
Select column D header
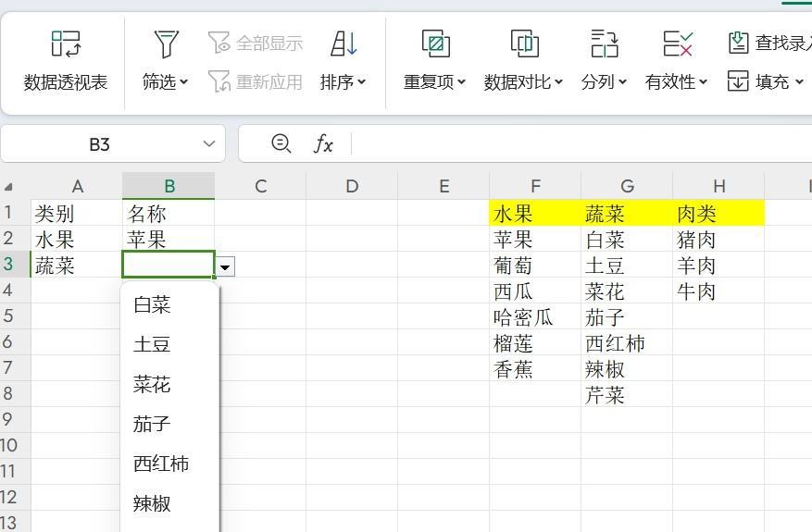352,186
